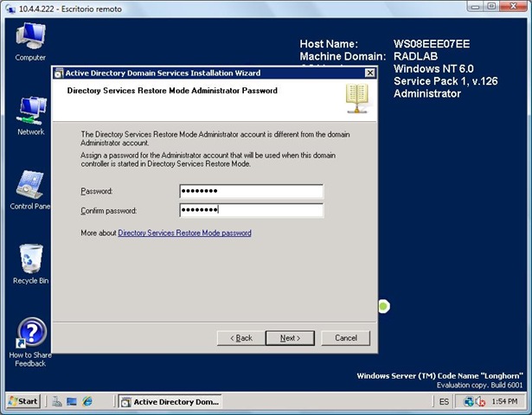Cancel the Active Directory installation wizard
532x415 pixels.
[x=345, y=337]
